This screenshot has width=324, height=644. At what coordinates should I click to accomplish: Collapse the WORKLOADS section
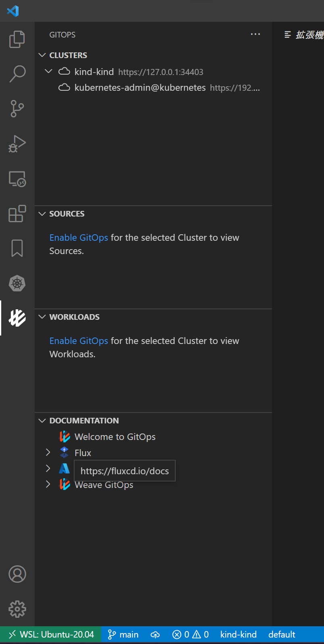[42, 317]
